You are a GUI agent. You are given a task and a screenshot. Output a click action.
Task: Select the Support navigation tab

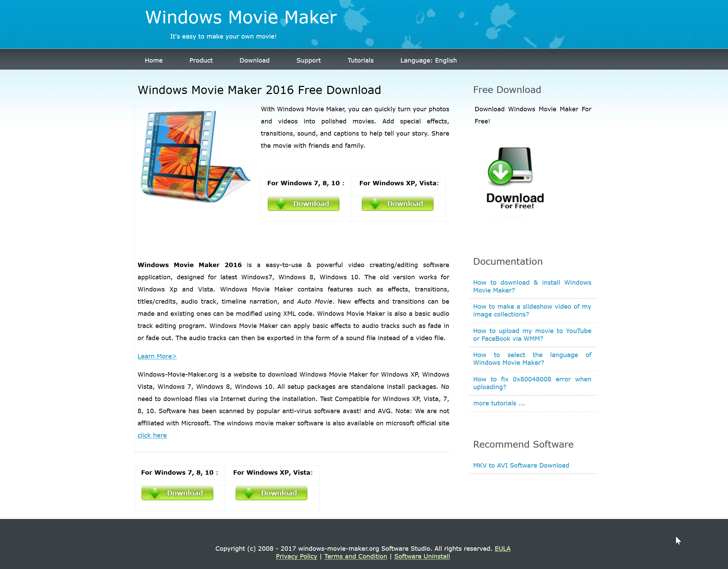309,60
